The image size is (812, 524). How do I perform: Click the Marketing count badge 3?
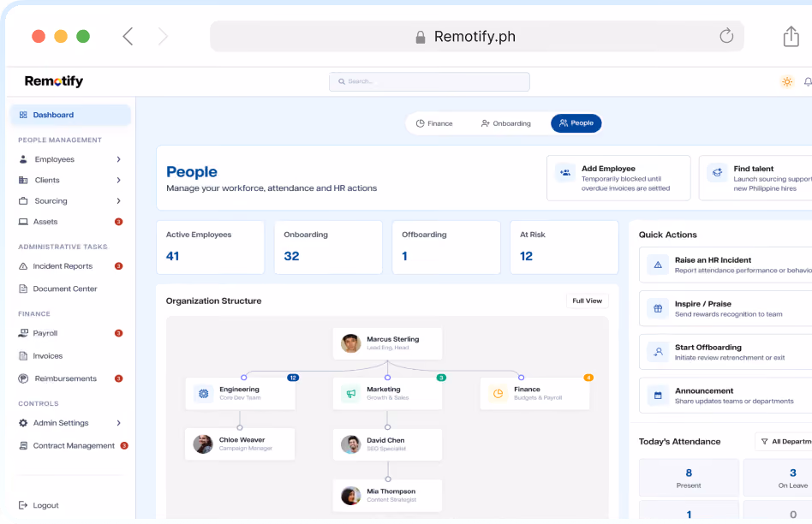441,378
